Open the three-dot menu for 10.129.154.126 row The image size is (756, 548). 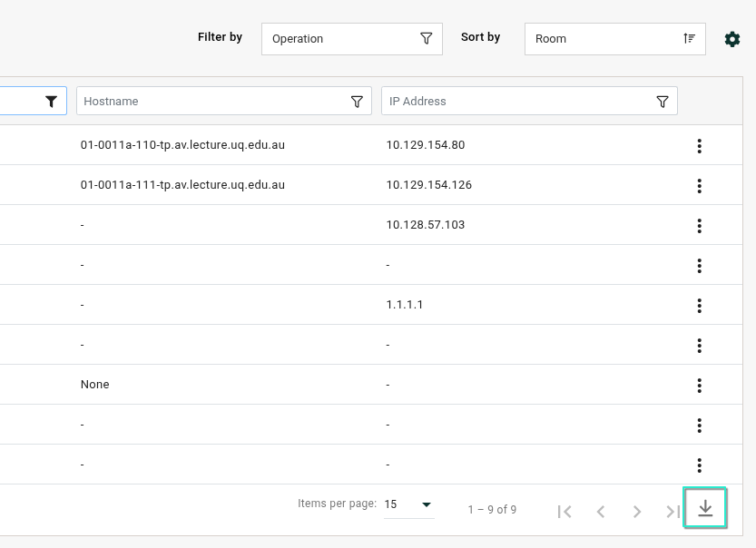click(x=699, y=186)
